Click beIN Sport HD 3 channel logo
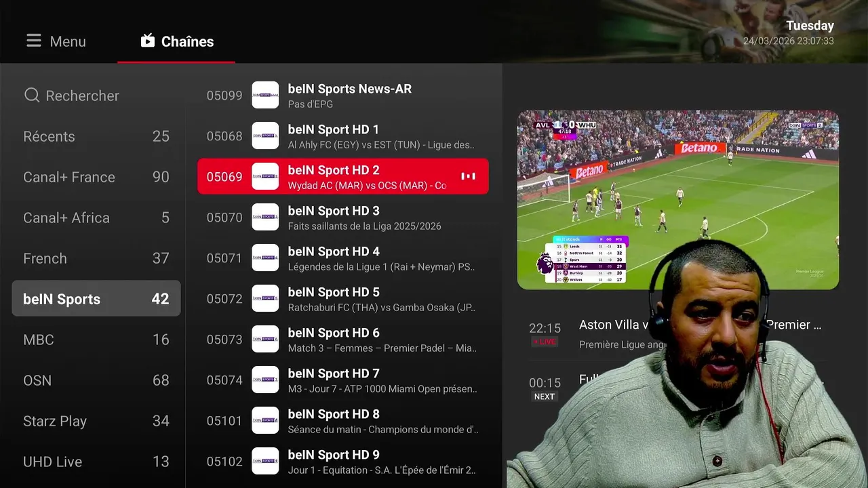 (265, 217)
